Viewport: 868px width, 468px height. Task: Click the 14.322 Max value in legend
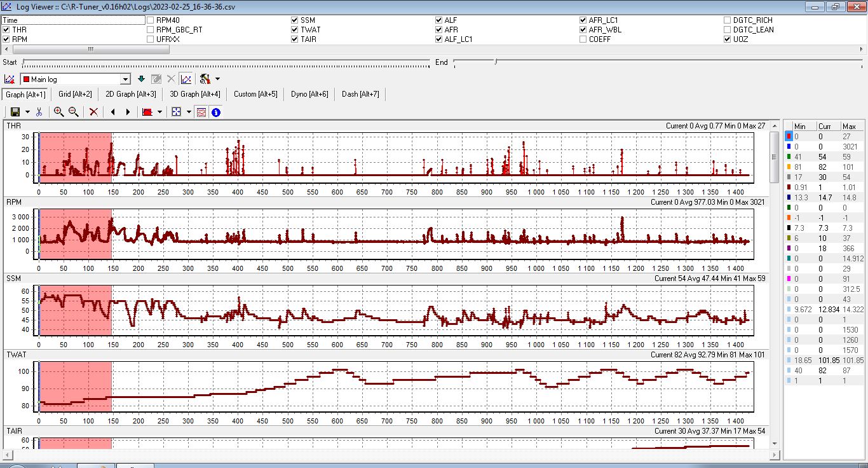[x=853, y=309]
